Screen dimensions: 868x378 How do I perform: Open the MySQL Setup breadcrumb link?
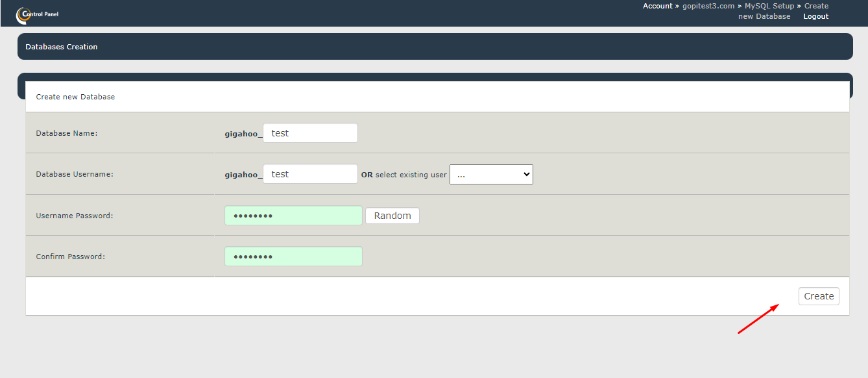(769, 6)
